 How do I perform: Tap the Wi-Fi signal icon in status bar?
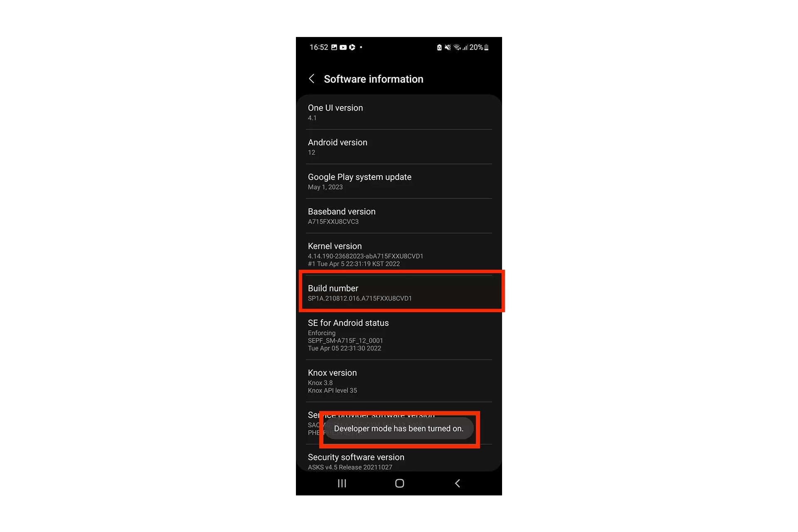coord(457,47)
